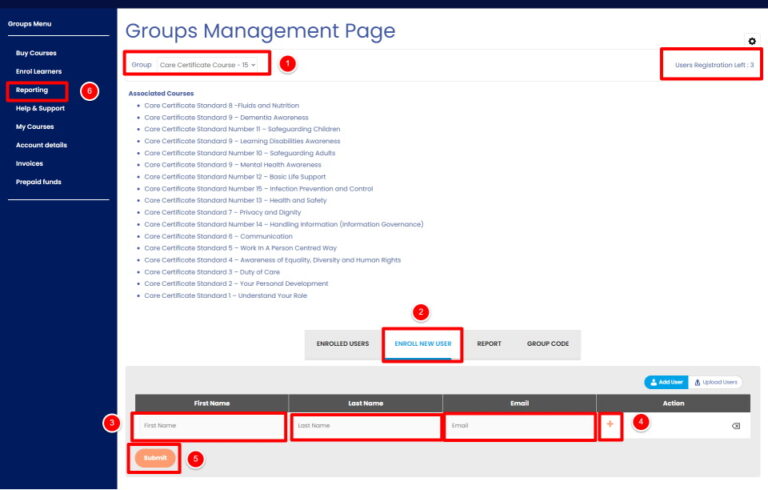
Task: Click the delete row backspace icon
Action: point(735,426)
